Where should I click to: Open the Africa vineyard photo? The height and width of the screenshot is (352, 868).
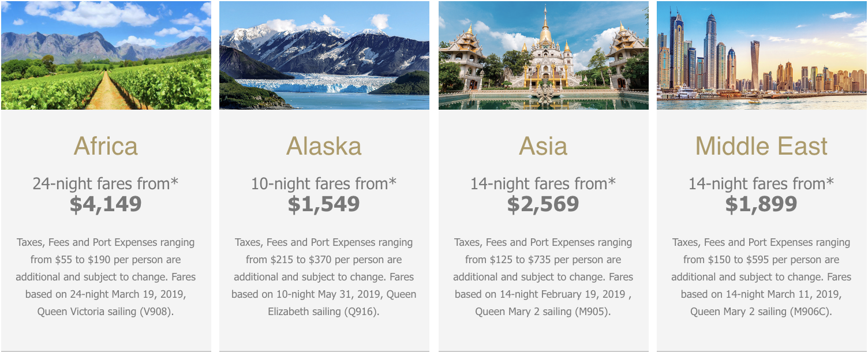tap(106, 55)
